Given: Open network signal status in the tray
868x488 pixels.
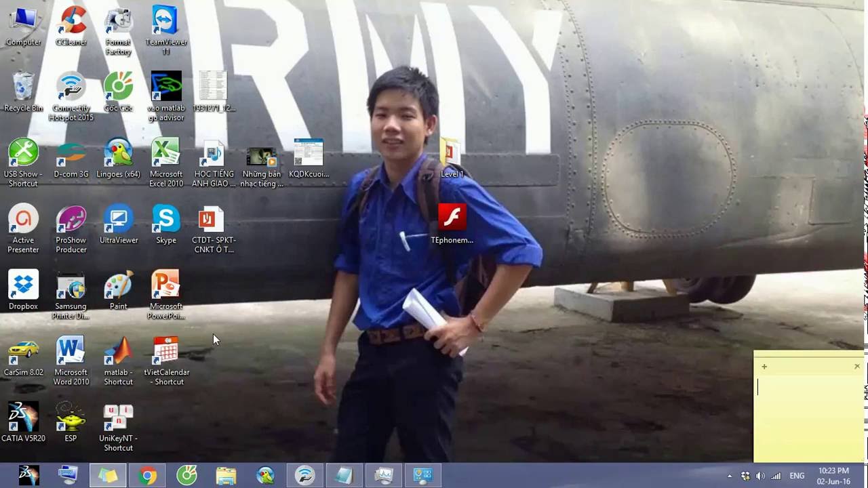Looking at the screenshot, I should [776, 476].
